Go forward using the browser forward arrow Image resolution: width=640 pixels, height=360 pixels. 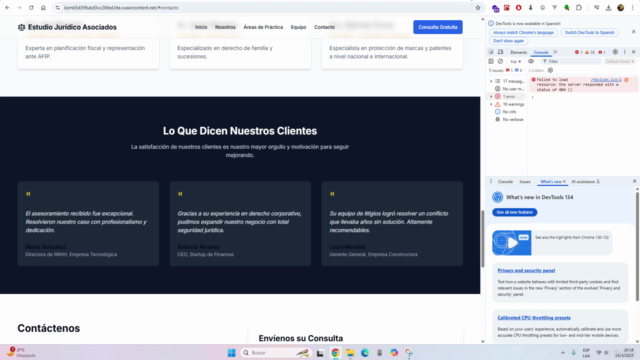[19, 8]
